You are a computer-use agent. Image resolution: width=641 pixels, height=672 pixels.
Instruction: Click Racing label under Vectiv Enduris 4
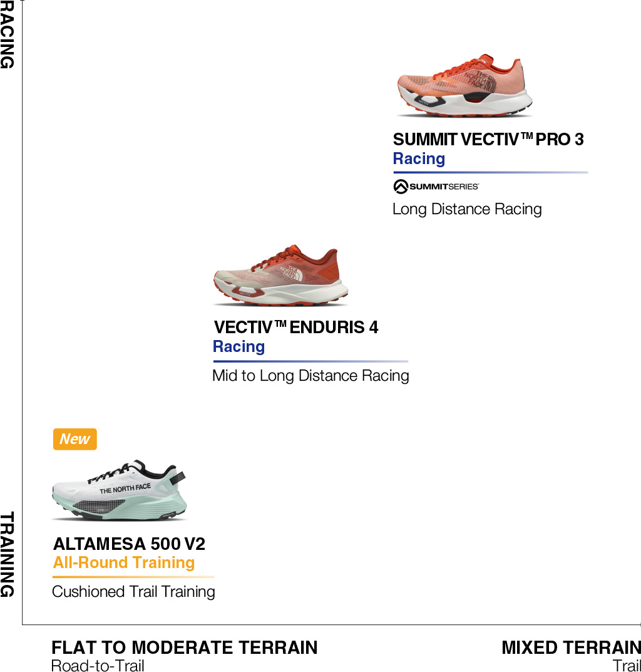pyautogui.click(x=238, y=346)
